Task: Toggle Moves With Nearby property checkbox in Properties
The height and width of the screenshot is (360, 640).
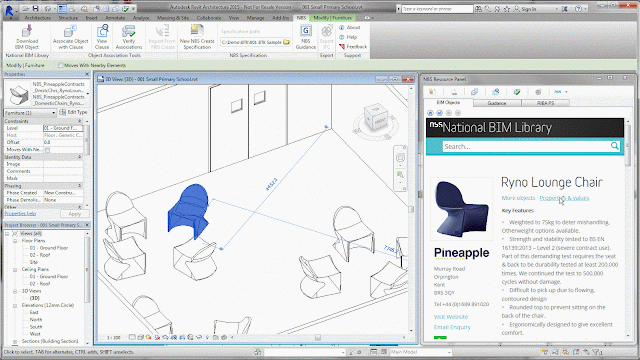Action: [x=47, y=150]
